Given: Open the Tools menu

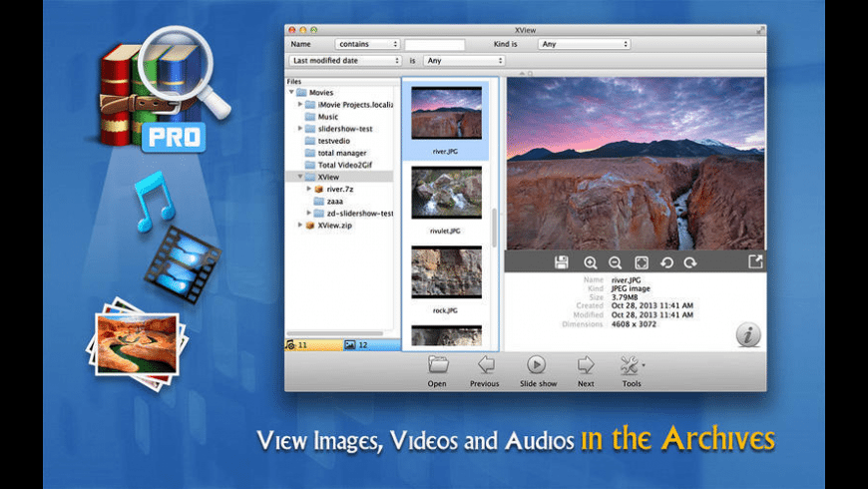Looking at the screenshot, I should click(632, 365).
